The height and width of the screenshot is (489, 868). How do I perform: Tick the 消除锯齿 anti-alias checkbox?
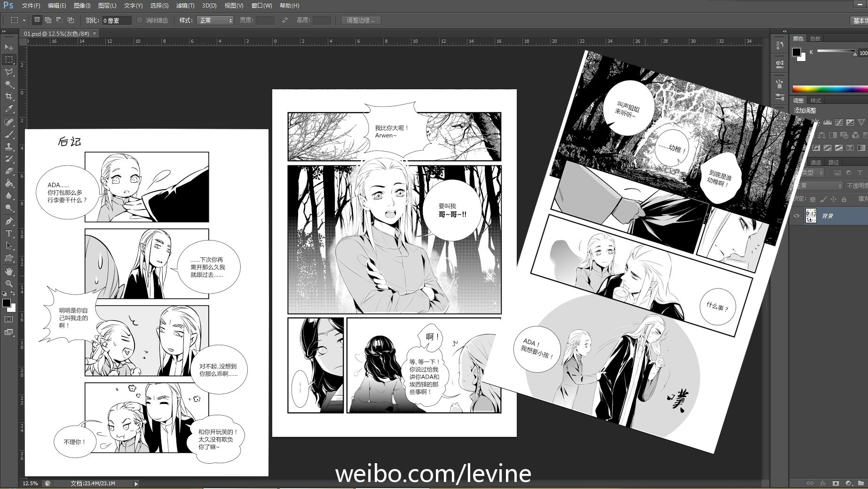coord(140,20)
